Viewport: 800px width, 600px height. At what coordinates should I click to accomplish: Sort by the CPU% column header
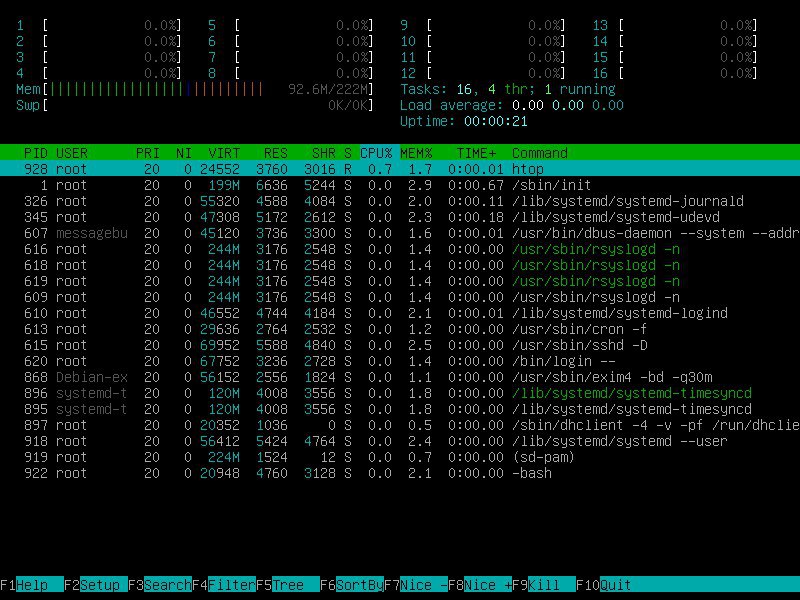point(376,153)
